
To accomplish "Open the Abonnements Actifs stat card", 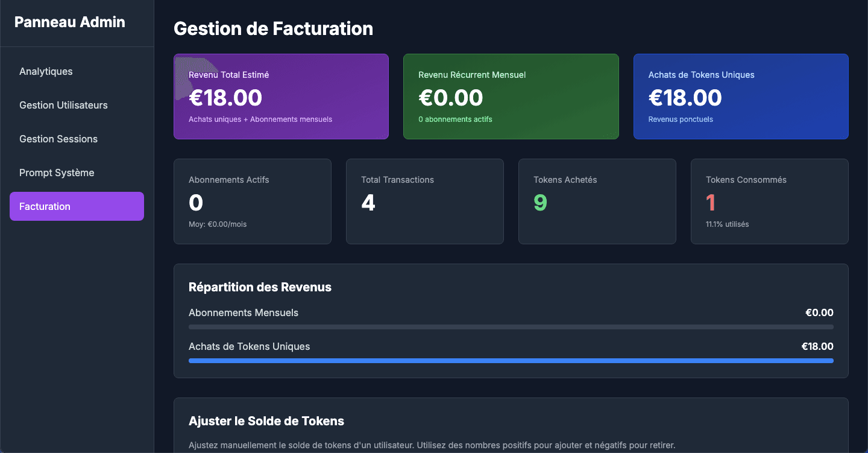I will point(252,201).
